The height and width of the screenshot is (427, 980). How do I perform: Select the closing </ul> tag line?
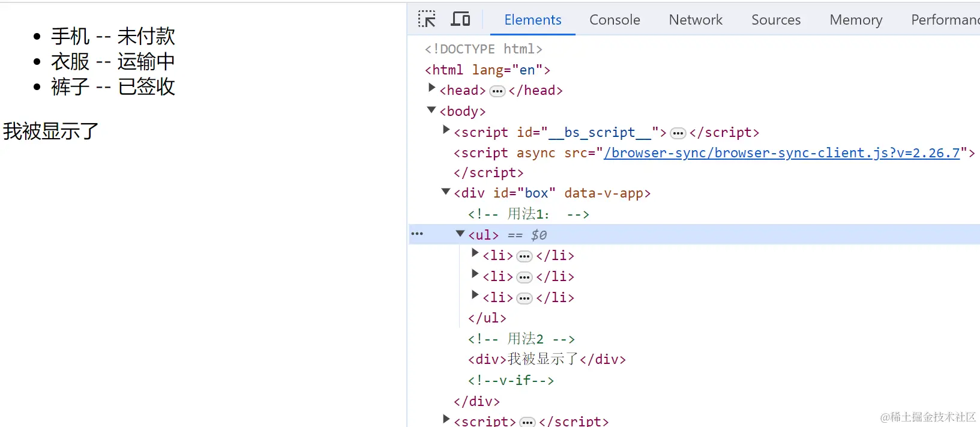pyautogui.click(x=487, y=318)
